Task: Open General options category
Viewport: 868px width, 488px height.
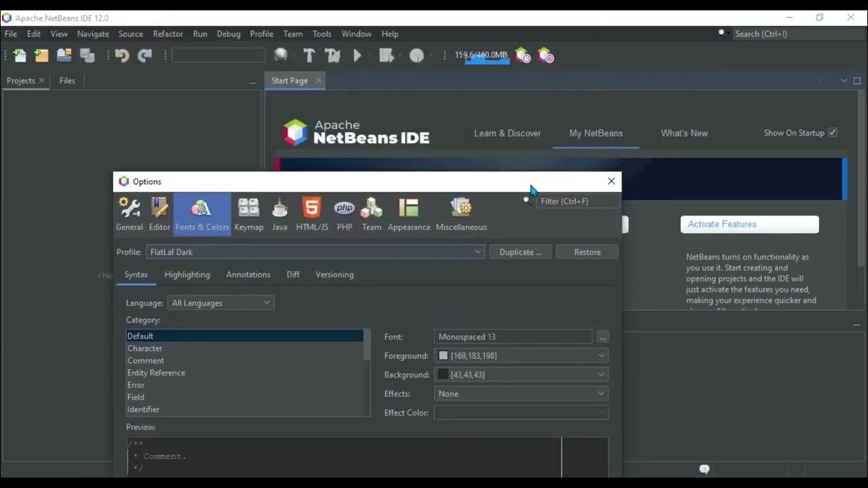Action: click(129, 213)
